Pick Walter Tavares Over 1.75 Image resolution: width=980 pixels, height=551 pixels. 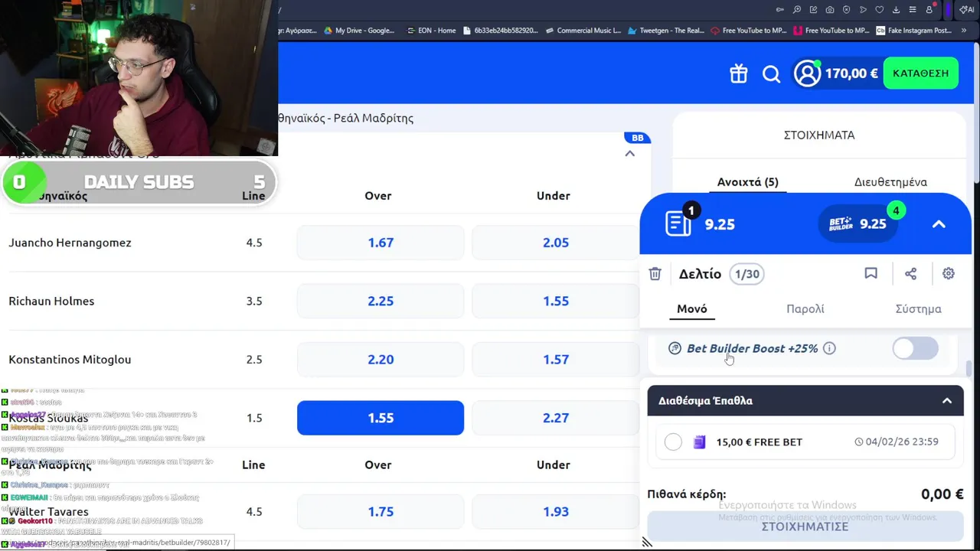381,512
